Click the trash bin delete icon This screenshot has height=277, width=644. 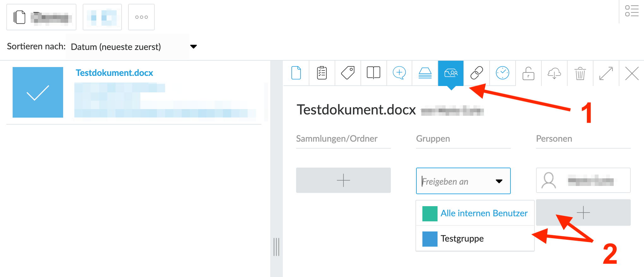coord(580,73)
